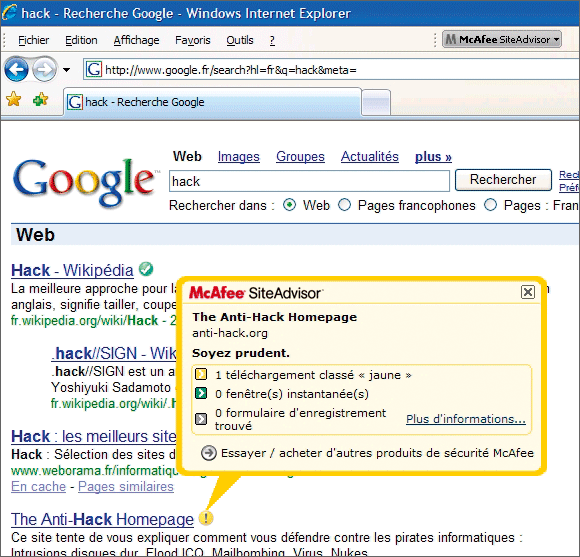Select the Web radio button
The image size is (580, 557).
[x=289, y=205]
